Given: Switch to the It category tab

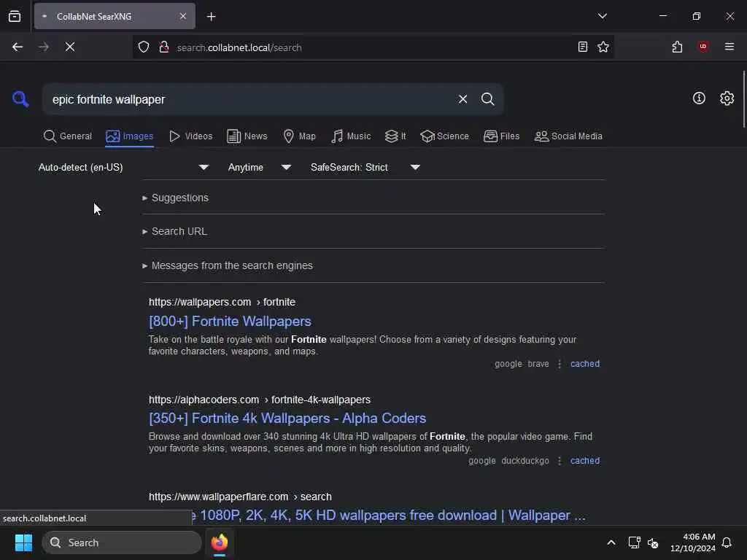Looking at the screenshot, I should (x=395, y=136).
